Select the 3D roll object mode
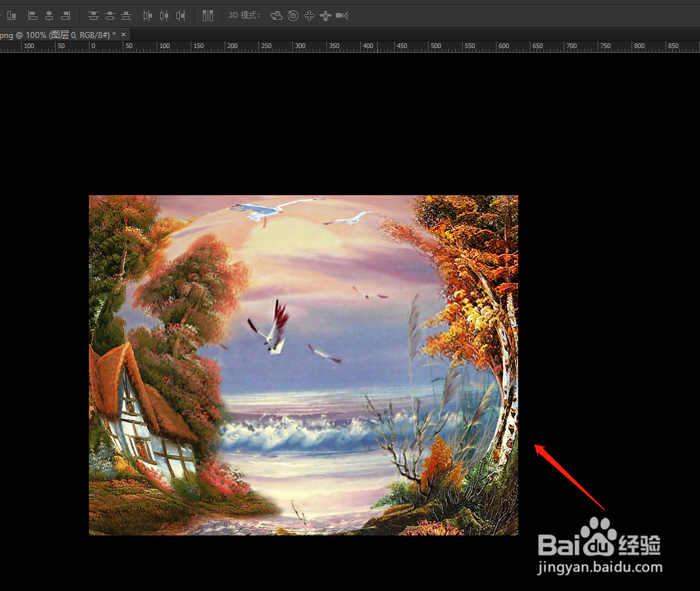The height and width of the screenshot is (591, 700). (x=293, y=16)
